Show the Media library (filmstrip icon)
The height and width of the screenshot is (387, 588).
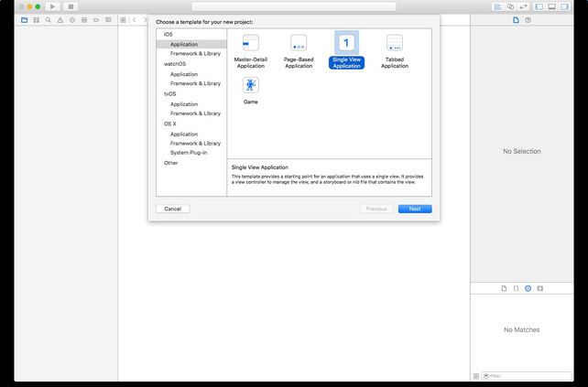point(540,288)
